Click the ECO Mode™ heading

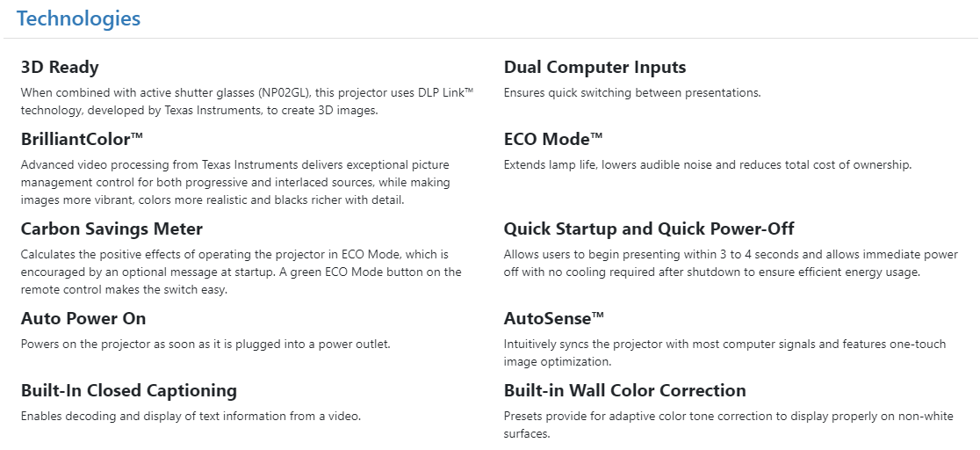553,139
